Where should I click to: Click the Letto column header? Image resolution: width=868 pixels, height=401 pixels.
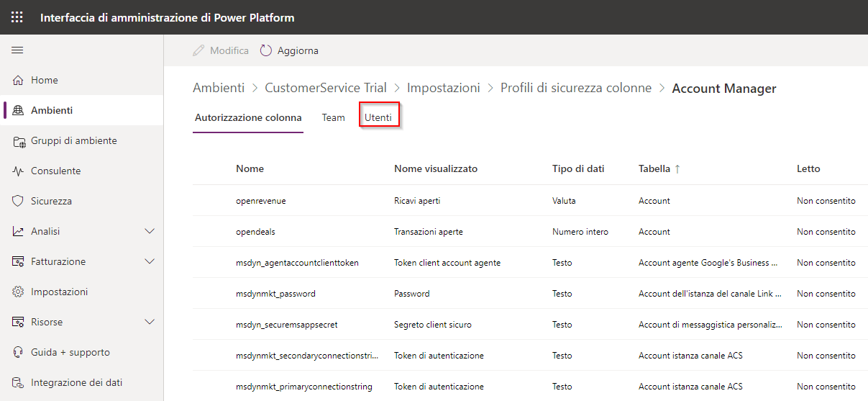click(x=808, y=168)
